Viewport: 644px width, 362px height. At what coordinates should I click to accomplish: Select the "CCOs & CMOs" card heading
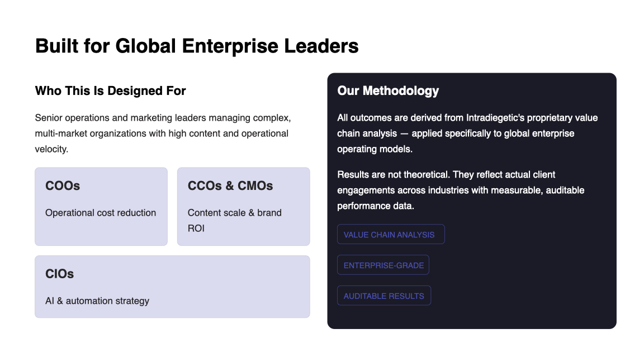point(230,186)
